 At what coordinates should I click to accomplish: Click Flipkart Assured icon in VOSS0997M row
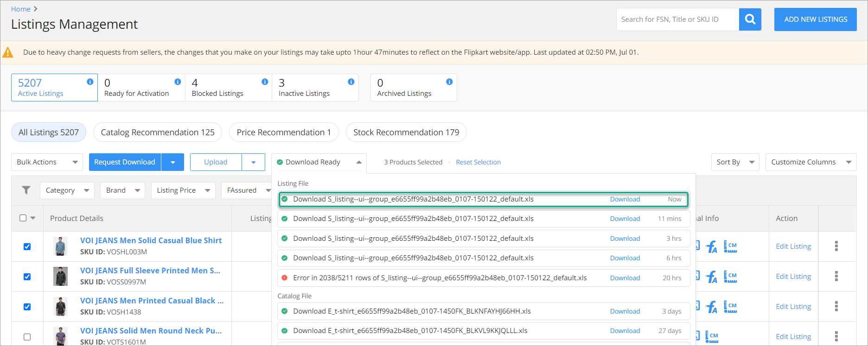pos(711,277)
